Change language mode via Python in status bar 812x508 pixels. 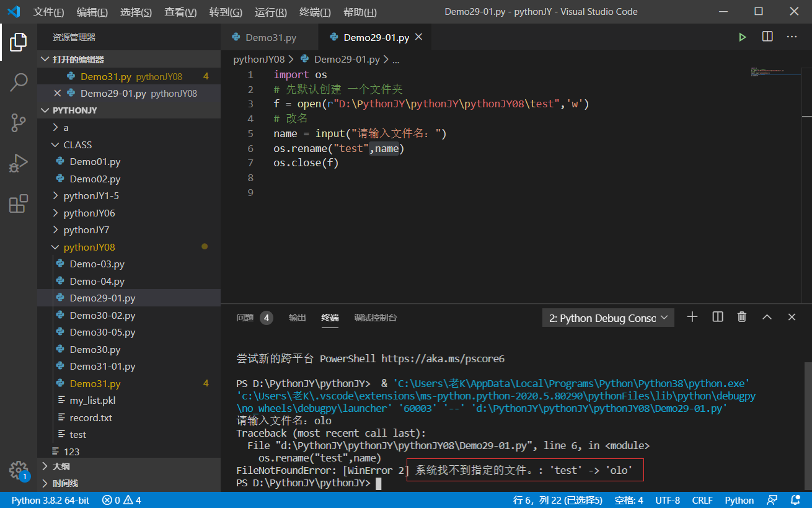point(739,500)
